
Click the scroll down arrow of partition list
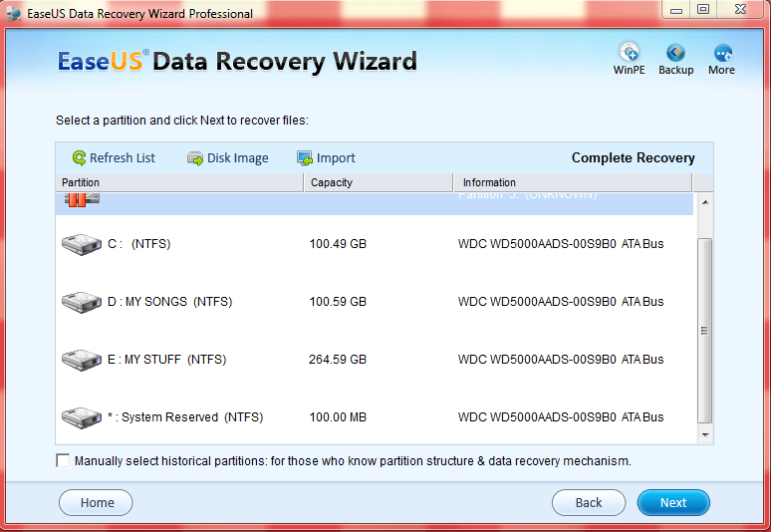(x=705, y=434)
